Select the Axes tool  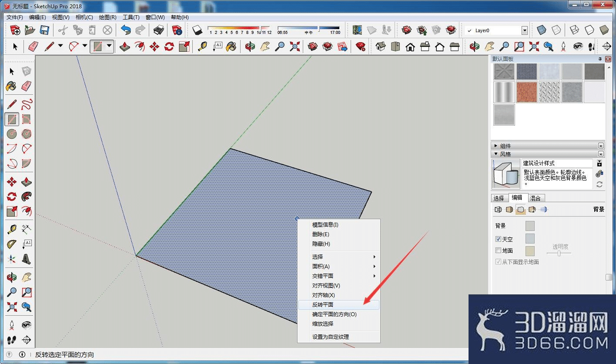[12, 259]
